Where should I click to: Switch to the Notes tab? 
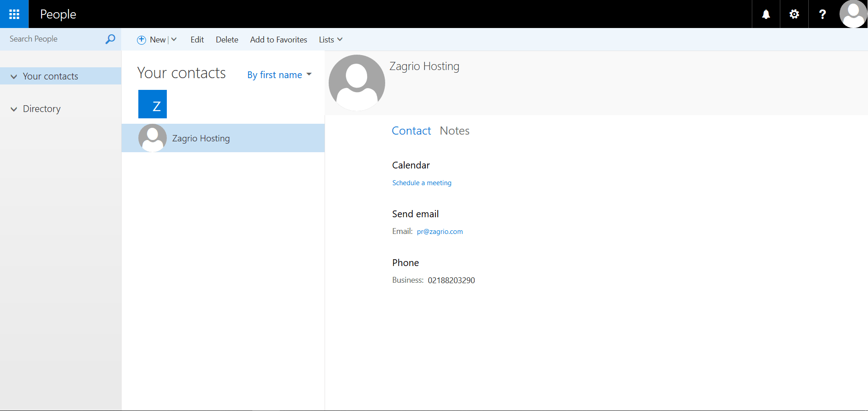454,131
